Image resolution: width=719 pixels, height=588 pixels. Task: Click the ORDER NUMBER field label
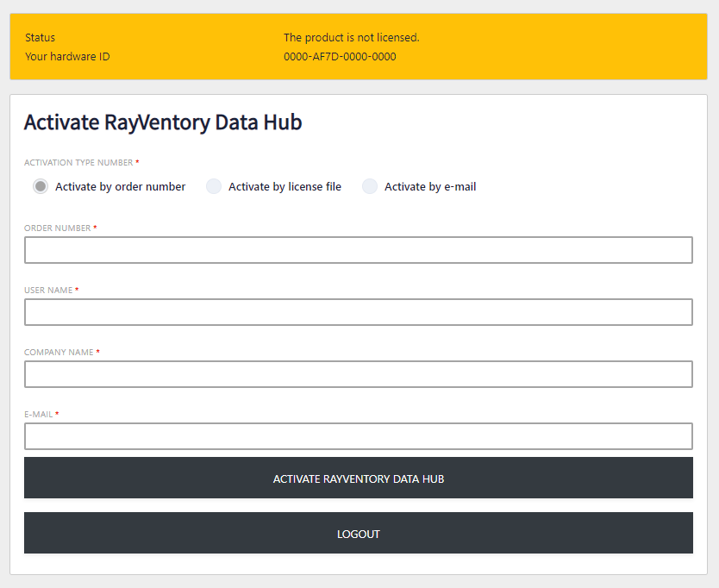[57, 228]
